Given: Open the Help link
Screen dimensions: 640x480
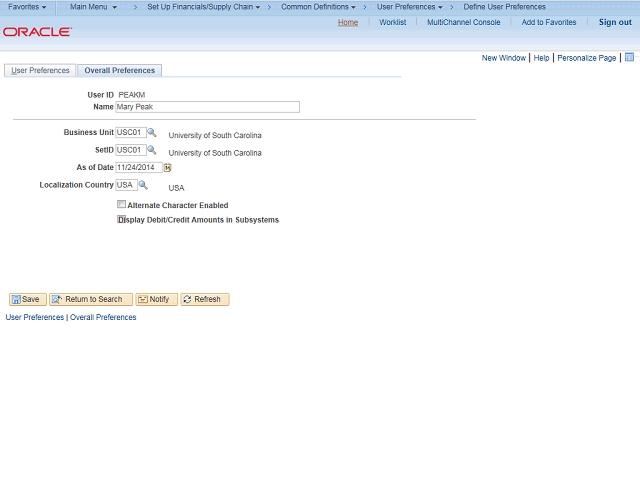Looking at the screenshot, I should pos(541,58).
